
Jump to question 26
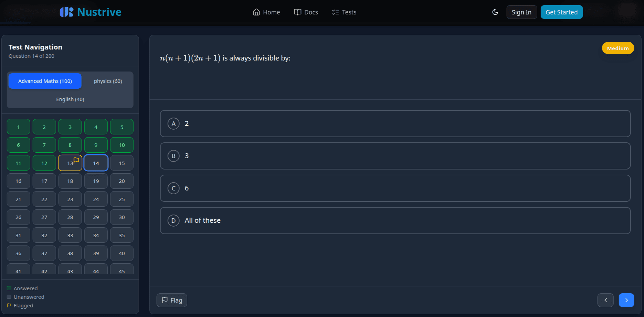click(18, 217)
